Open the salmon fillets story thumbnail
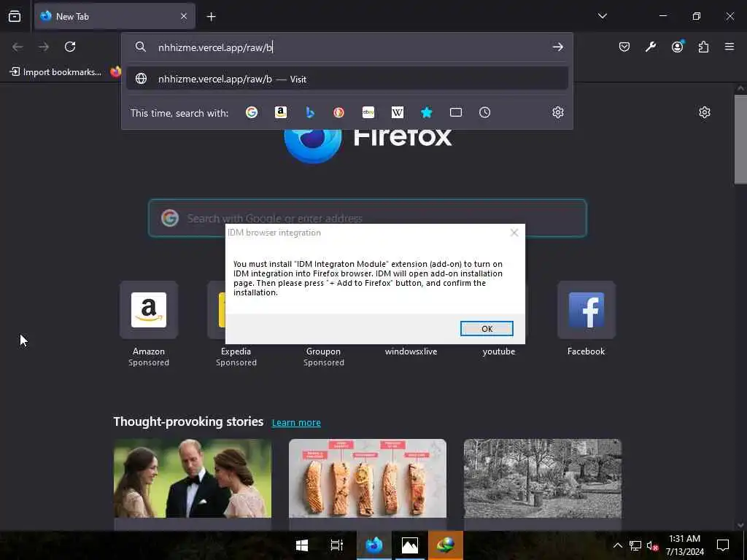This screenshot has height=560, width=747. tap(368, 478)
